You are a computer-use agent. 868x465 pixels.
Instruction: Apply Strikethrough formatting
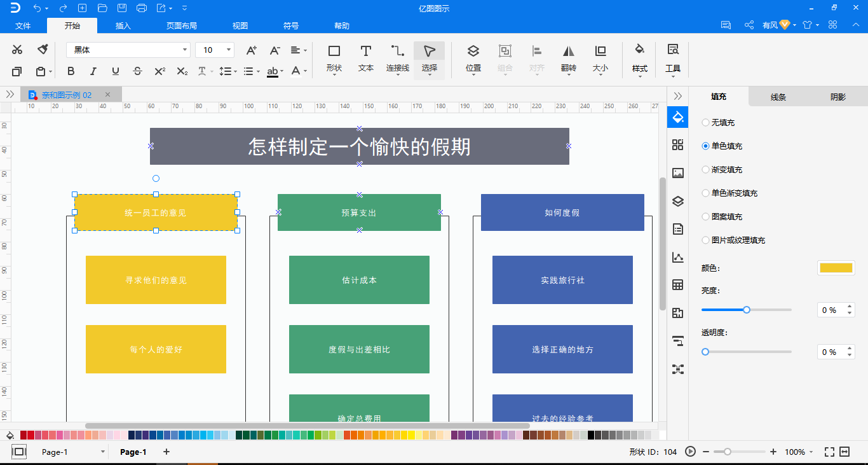(x=137, y=71)
